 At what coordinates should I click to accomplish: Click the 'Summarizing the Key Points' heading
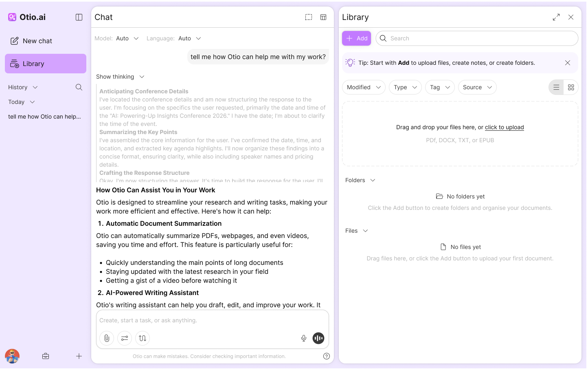click(138, 132)
